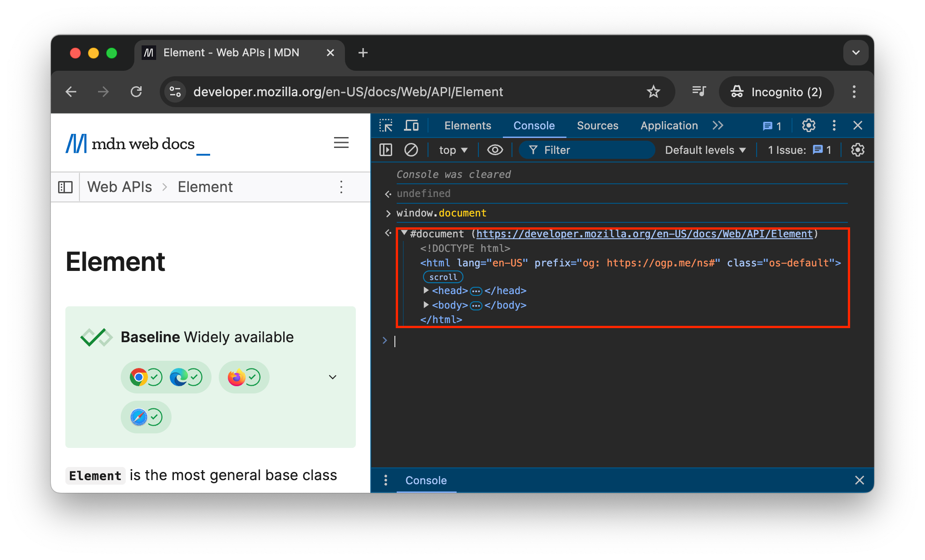925x560 pixels.
Task: Open a new browser tab
Action: click(363, 53)
